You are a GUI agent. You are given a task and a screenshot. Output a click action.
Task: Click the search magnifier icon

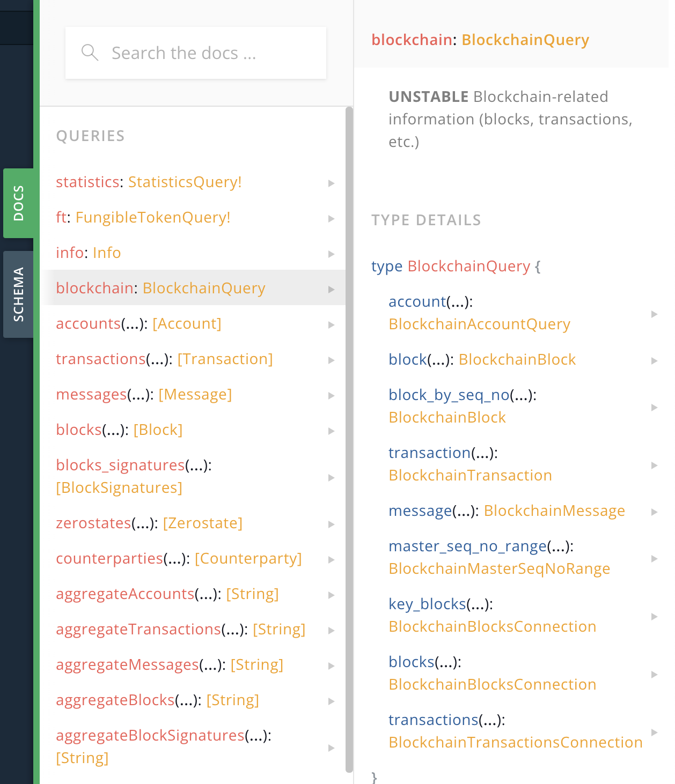pos(90,53)
